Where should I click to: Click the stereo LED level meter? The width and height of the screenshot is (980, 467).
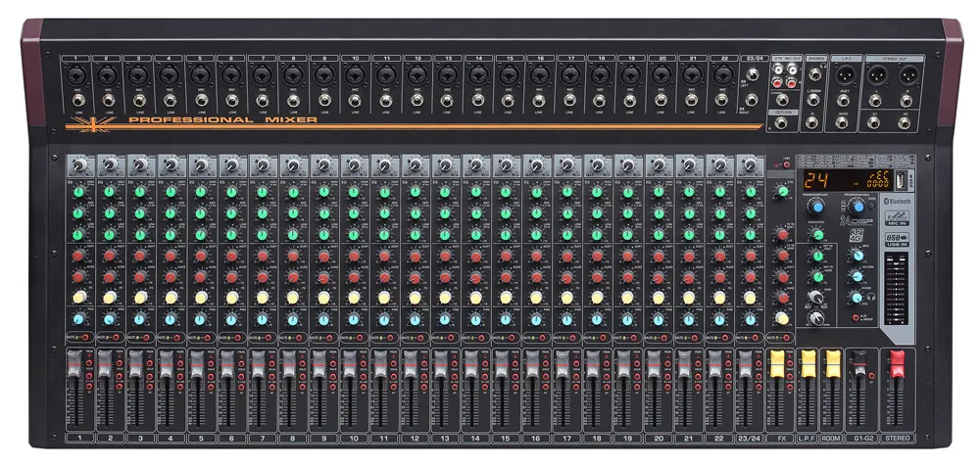point(897,289)
